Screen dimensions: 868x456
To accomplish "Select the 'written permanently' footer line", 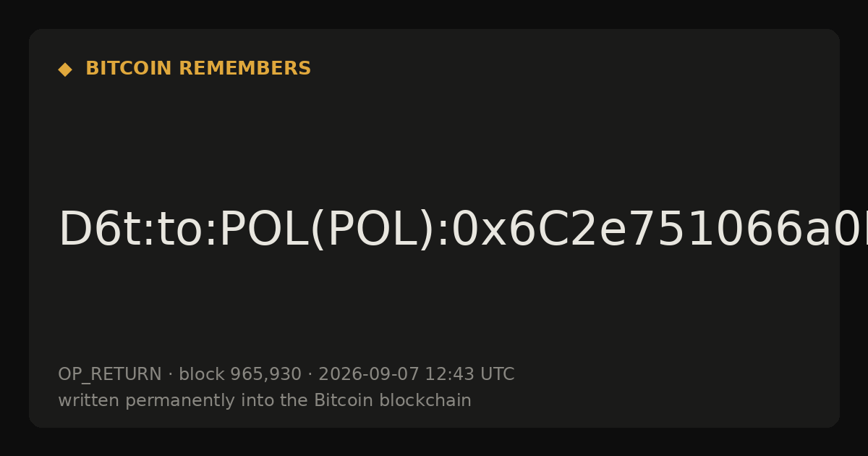I will point(265,400).
